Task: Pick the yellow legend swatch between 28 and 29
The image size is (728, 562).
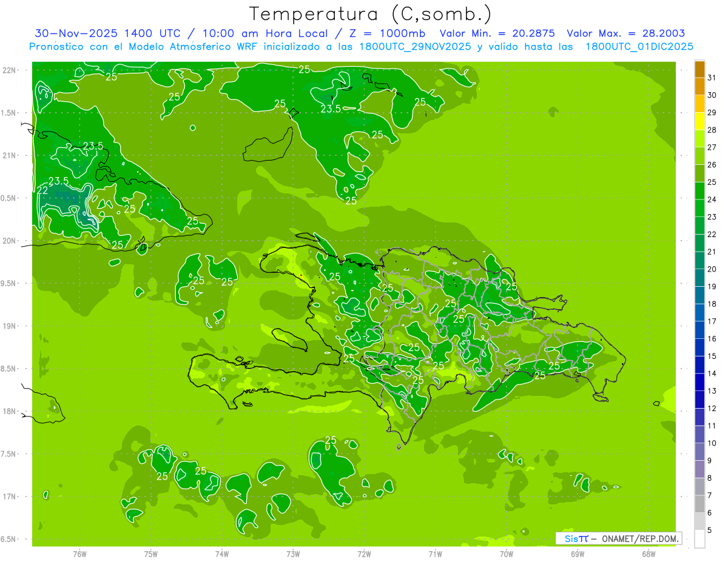Action: point(699,121)
